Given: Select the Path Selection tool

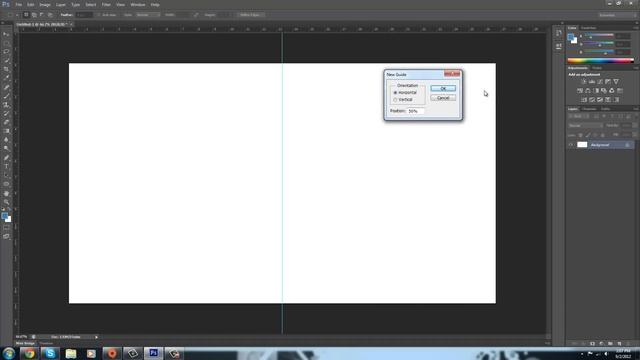Looking at the screenshot, I should click(6, 175).
